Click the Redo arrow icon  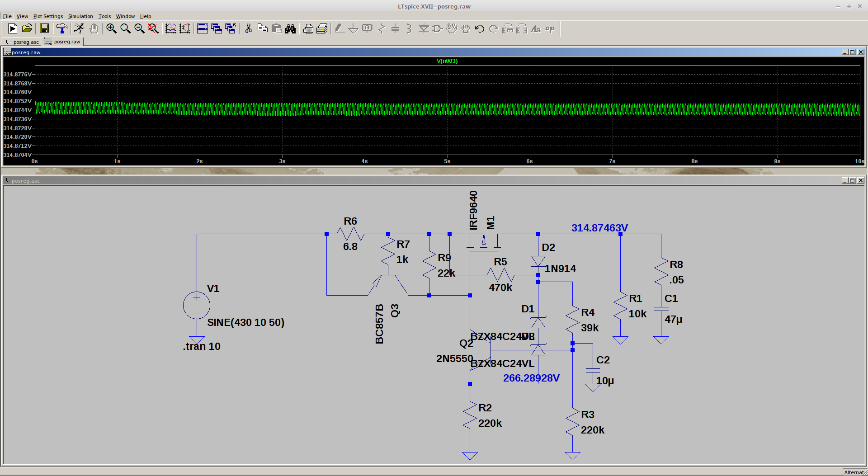tap(494, 29)
